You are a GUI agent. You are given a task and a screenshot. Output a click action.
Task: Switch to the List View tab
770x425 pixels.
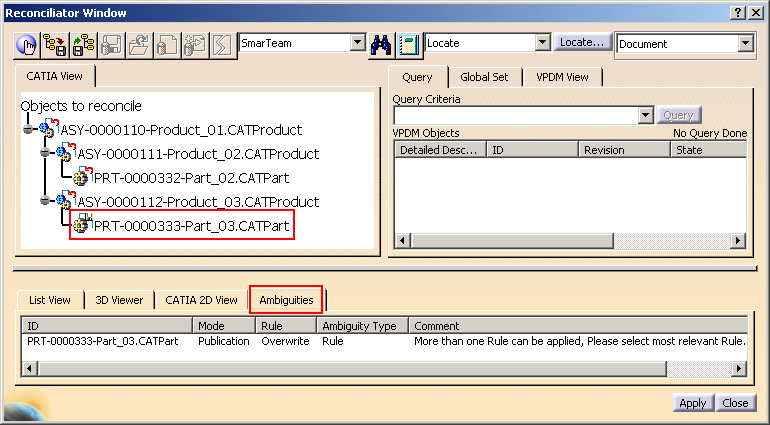tap(49, 300)
